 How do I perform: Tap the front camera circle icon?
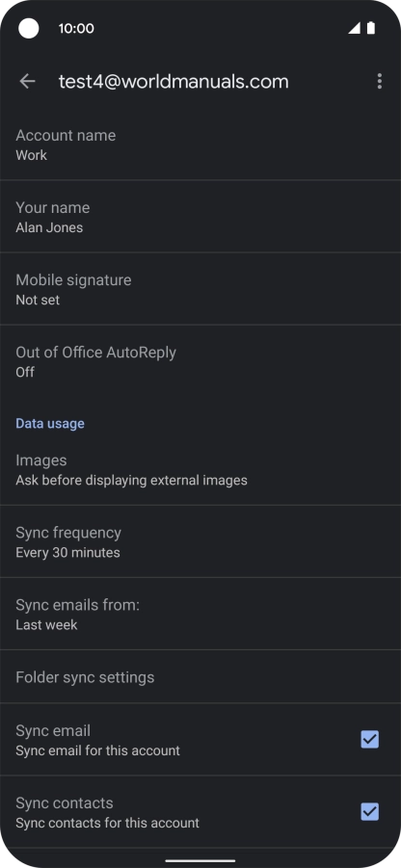(x=29, y=28)
